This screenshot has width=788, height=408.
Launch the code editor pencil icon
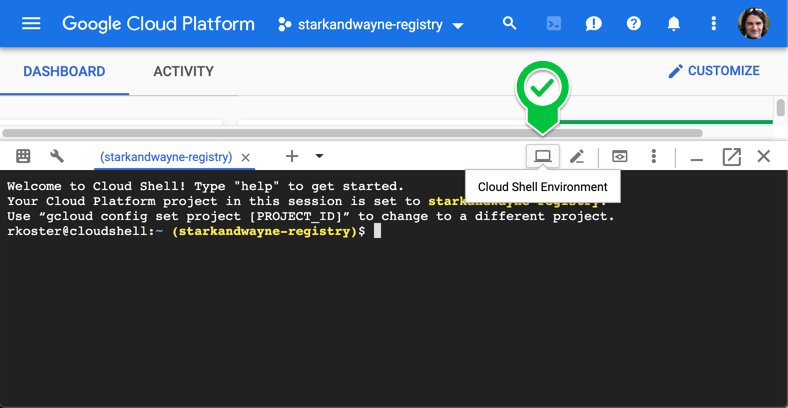click(x=577, y=157)
